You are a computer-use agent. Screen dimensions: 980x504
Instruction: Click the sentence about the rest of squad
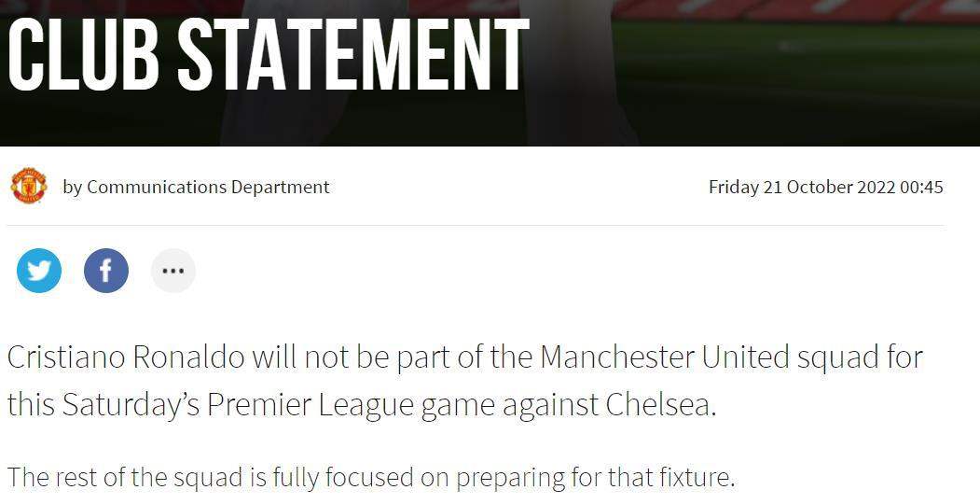tap(371, 478)
